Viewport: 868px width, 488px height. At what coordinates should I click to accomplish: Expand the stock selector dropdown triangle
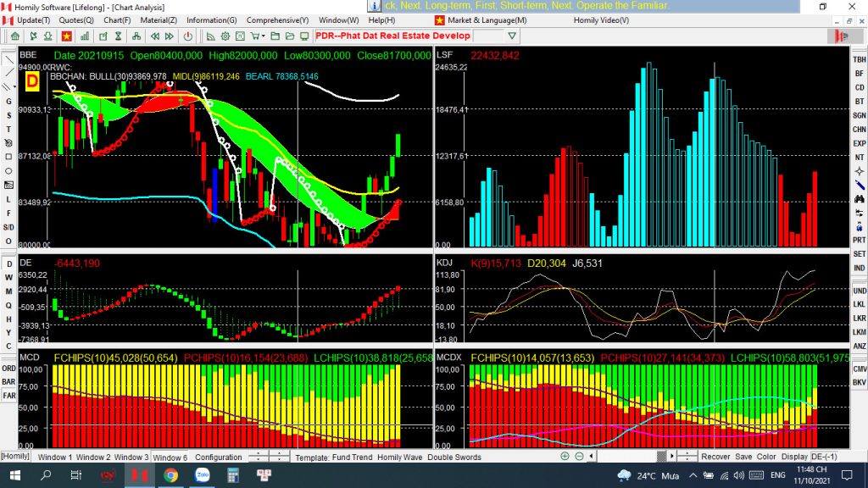(x=512, y=36)
